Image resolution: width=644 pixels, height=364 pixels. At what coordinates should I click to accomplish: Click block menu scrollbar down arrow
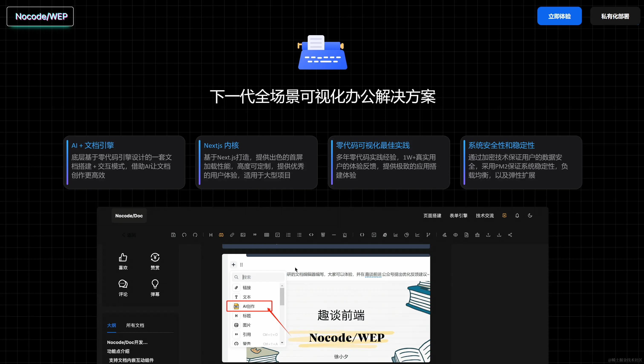click(x=282, y=342)
